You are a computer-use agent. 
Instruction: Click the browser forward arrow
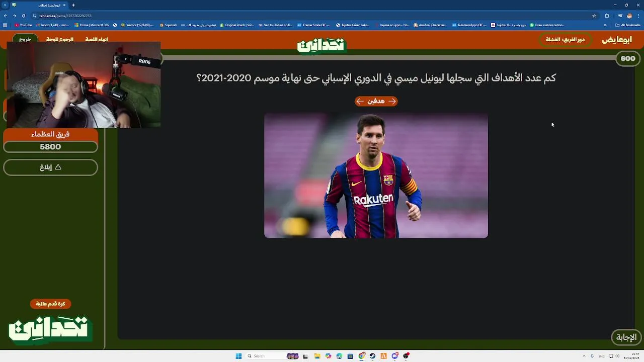pyautogui.click(x=14, y=16)
